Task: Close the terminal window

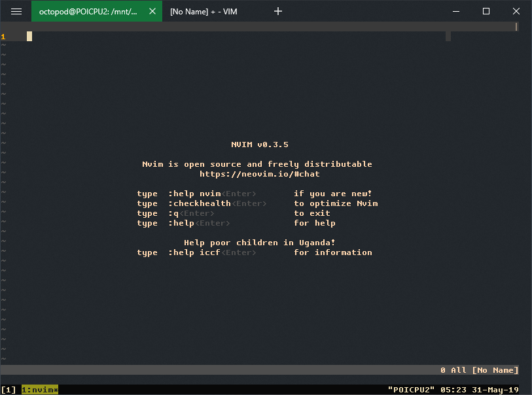Action: click(x=516, y=11)
